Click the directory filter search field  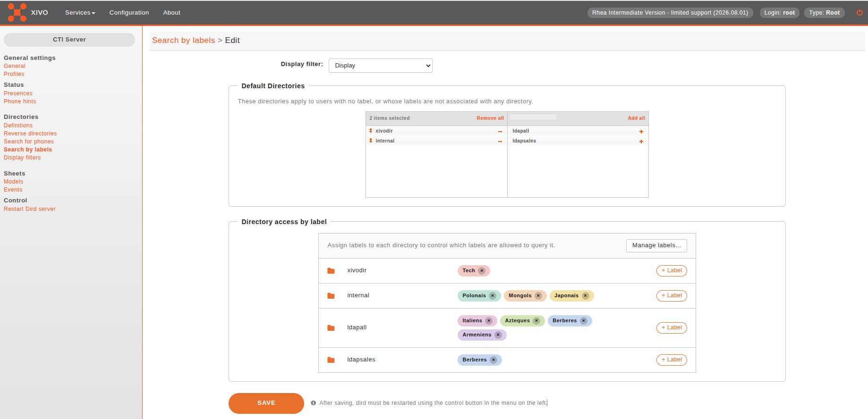click(x=533, y=117)
